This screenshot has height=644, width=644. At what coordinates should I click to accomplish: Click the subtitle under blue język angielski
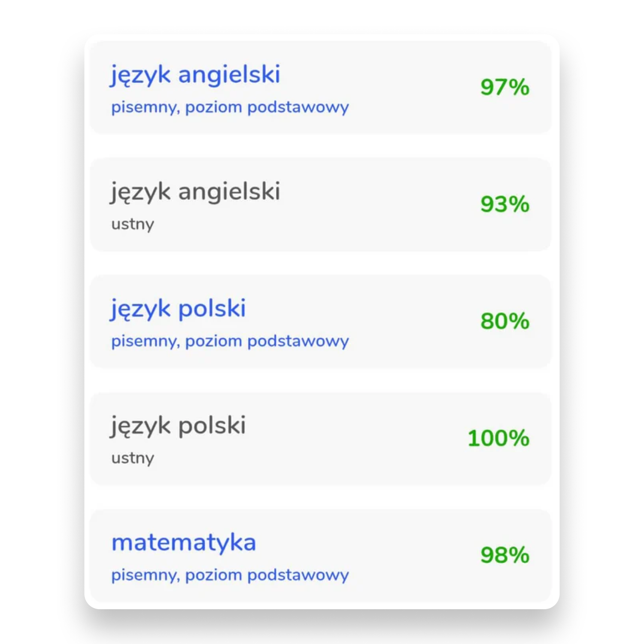click(x=230, y=107)
